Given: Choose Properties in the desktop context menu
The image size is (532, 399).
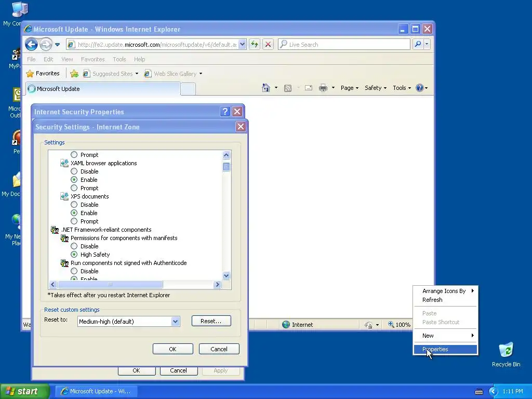Looking at the screenshot, I should [x=445, y=349].
